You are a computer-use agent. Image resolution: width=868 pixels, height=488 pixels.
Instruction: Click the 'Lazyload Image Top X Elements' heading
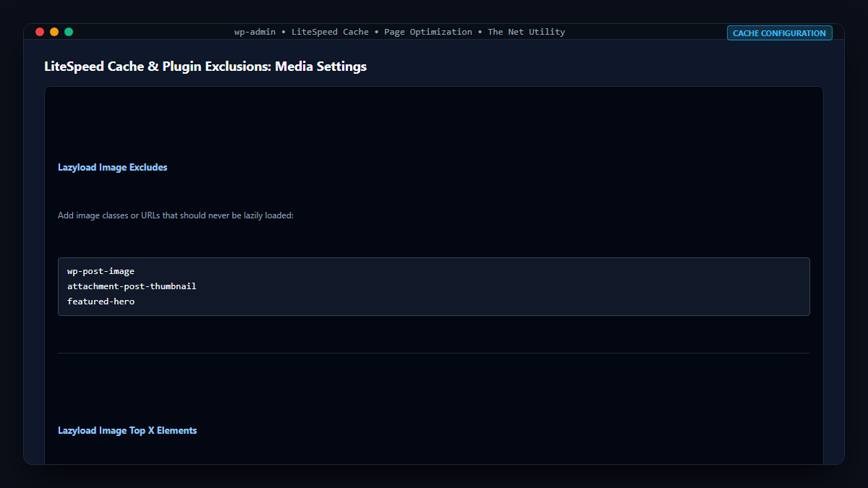click(127, 430)
